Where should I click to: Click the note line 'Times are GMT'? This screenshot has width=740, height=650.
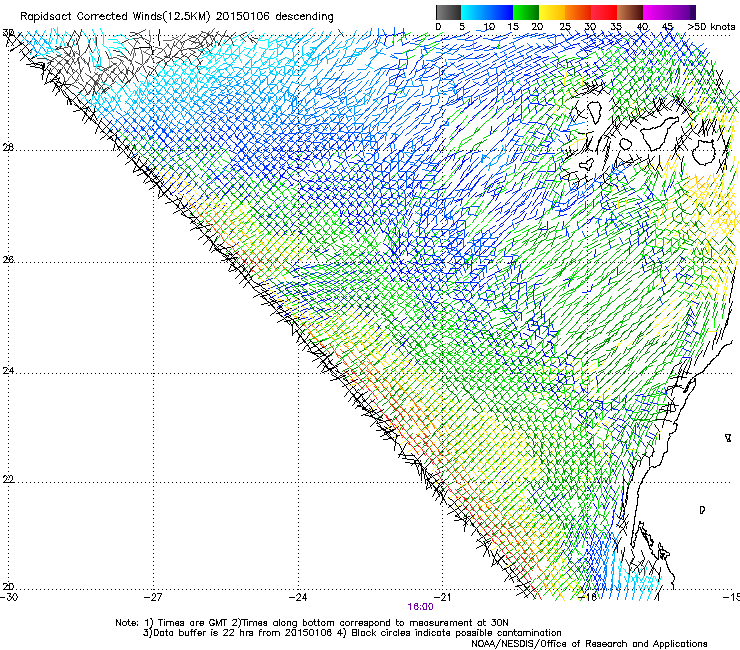193,623
